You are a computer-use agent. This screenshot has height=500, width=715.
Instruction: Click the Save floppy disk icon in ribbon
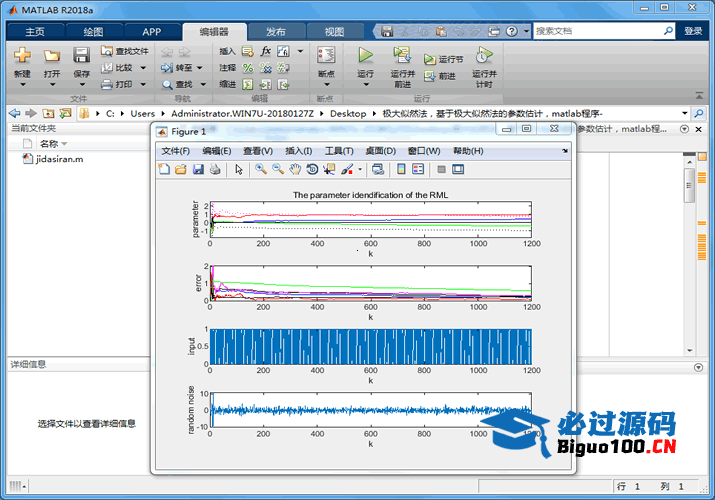click(x=82, y=55)
